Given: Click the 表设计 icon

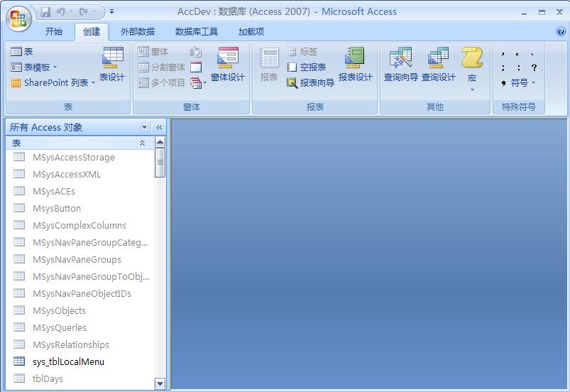Looking at the screenshot, I should (x=112, y=64).
